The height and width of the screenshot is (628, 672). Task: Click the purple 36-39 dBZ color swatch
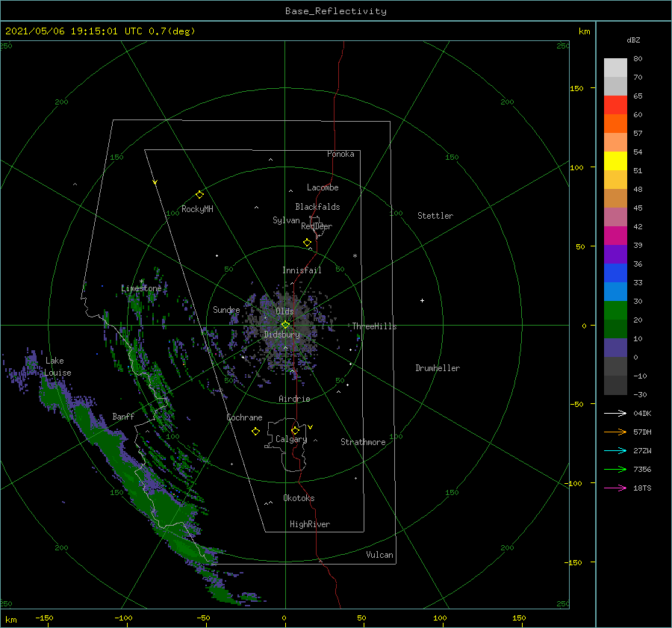click(x=615, y=255)
